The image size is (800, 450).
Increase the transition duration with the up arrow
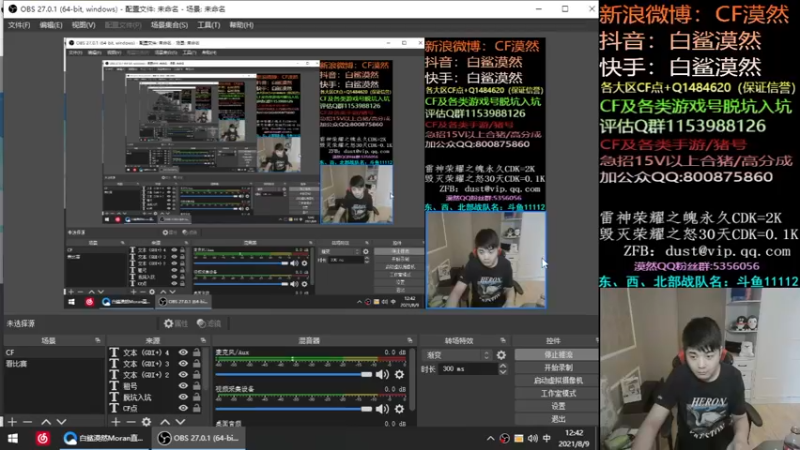click(503, 365)
